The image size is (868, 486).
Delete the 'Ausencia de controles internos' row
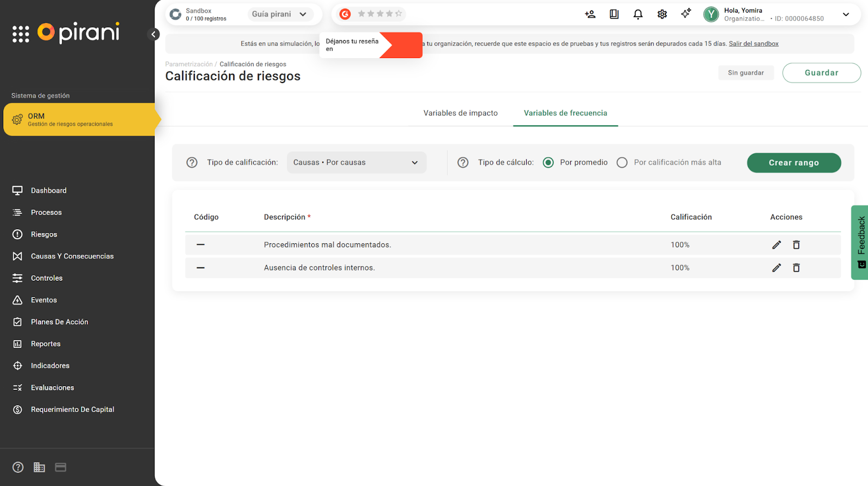pyautogui.click(x=796, y=268)
